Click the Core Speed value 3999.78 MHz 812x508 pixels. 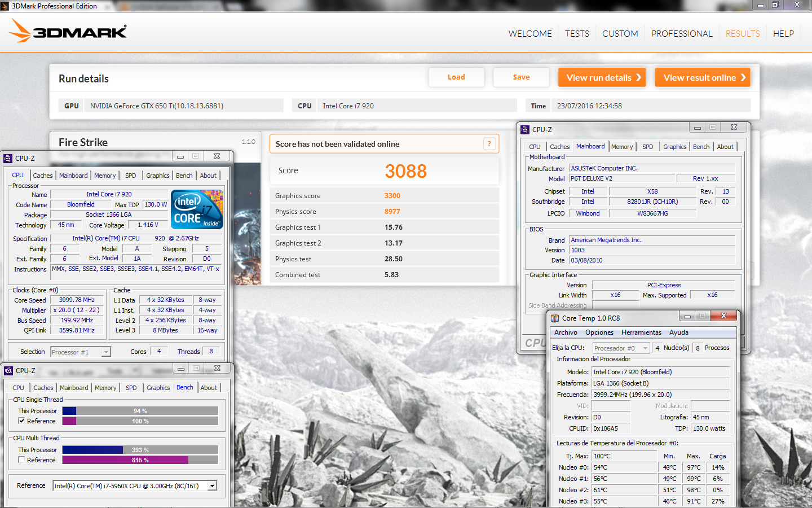point(77,300)
